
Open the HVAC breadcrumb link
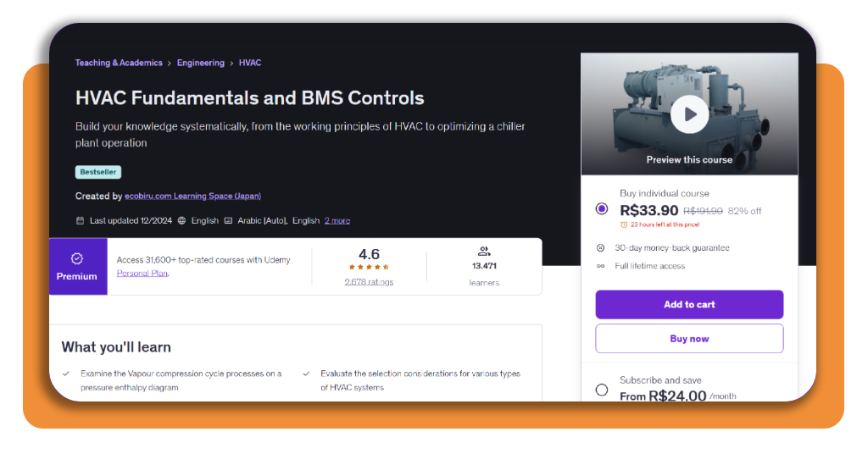click(x=250, y=63)
